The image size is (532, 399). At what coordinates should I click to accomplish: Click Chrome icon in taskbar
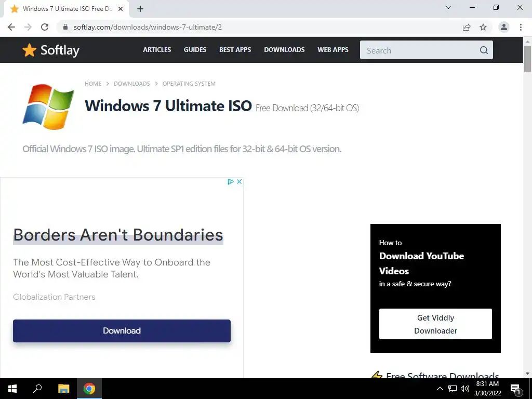[89, 389]
